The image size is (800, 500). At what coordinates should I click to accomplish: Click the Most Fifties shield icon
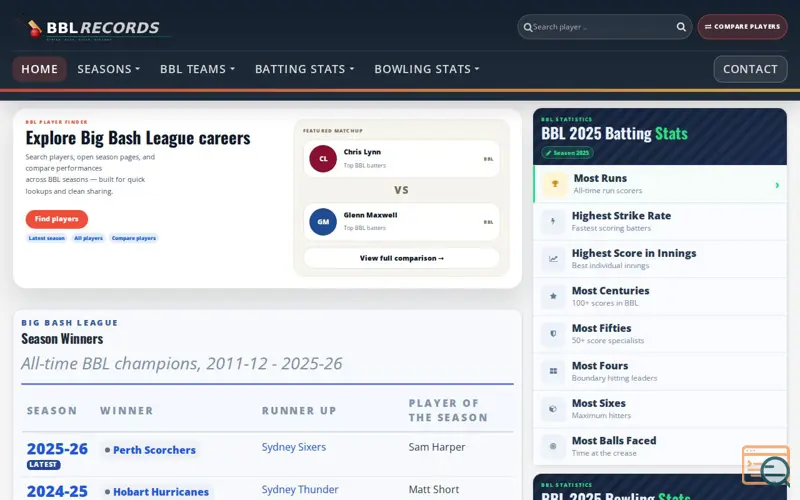(553, 334)
